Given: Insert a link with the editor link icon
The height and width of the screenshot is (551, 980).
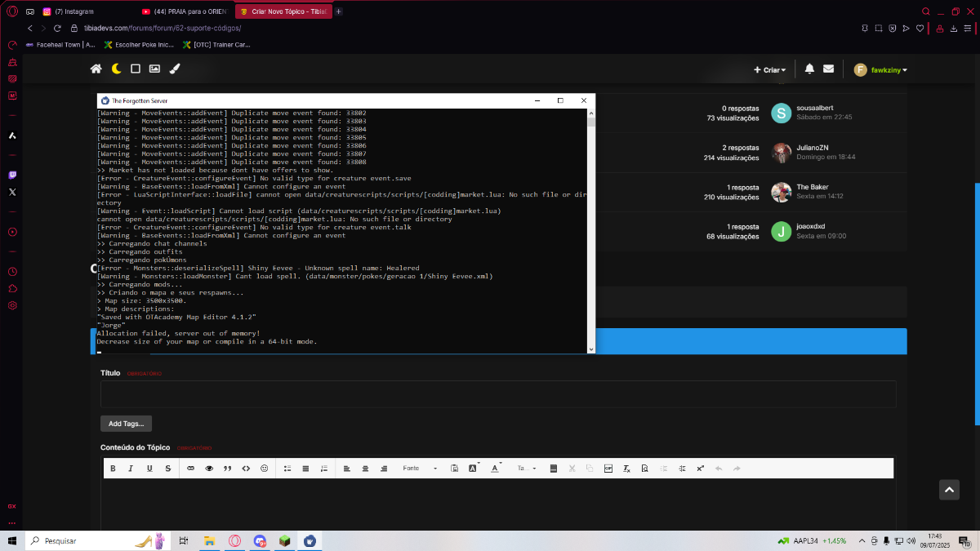Looking at the screenshot, I should pyautogui.click(x=191, y=469).
